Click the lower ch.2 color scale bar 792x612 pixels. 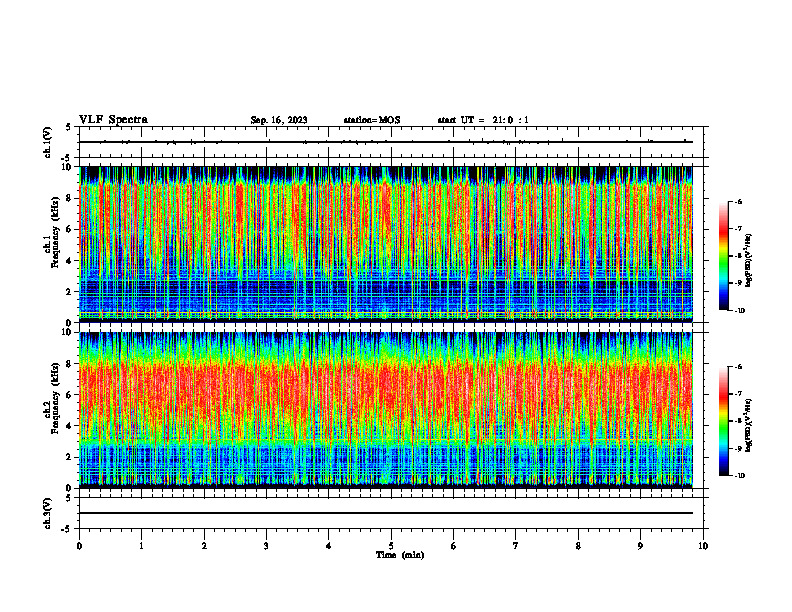point(723,421)
